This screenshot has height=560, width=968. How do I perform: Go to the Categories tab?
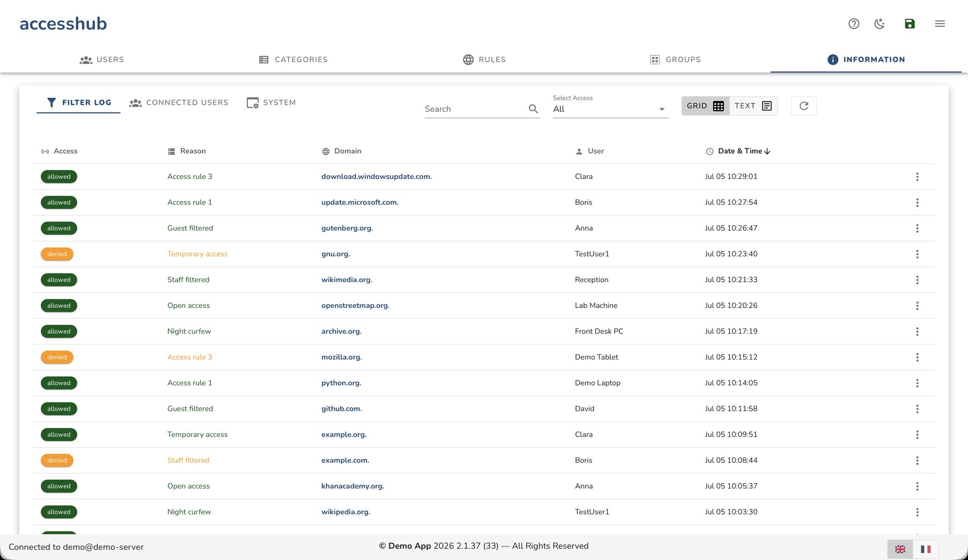[x=293, y=60]
